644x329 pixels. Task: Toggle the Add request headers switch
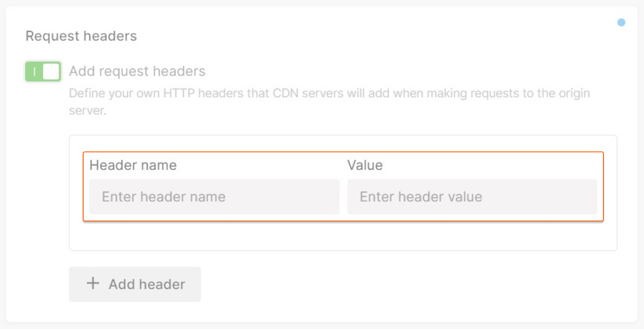pos(43,72)
